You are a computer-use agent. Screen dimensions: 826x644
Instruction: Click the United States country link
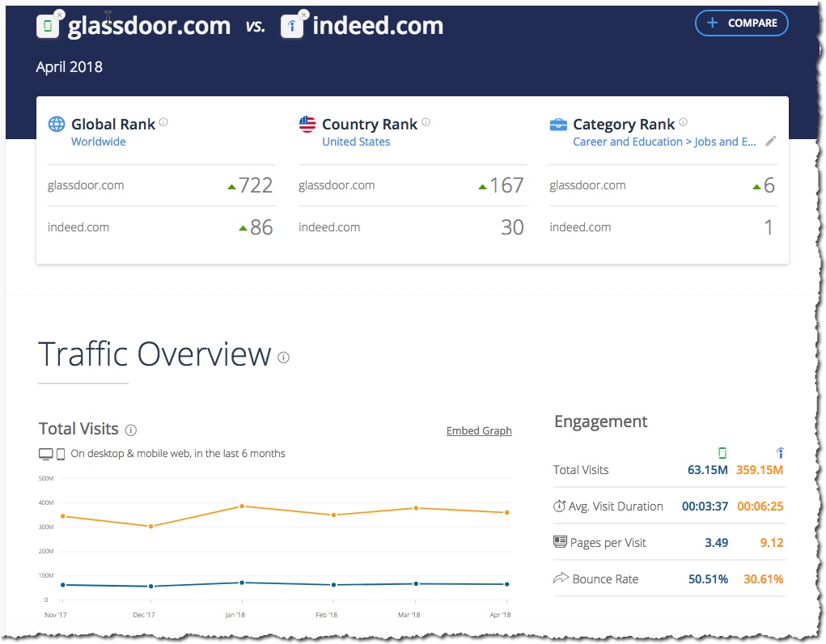356,142
